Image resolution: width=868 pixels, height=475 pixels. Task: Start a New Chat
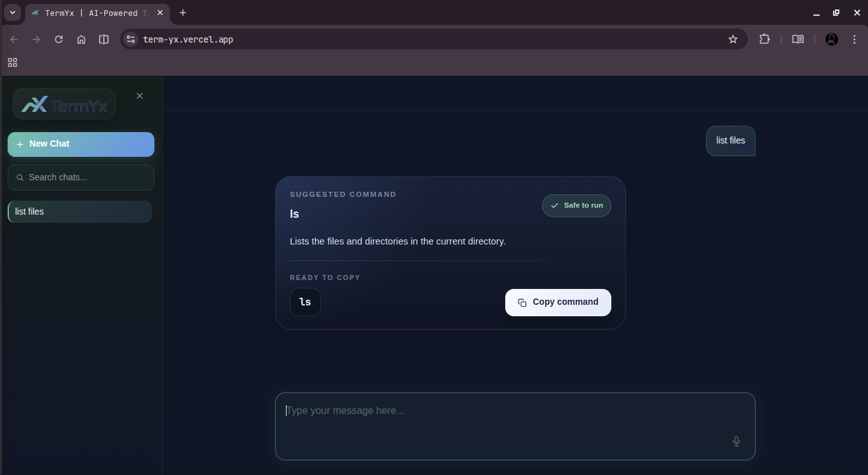click(x=81, y=144)
